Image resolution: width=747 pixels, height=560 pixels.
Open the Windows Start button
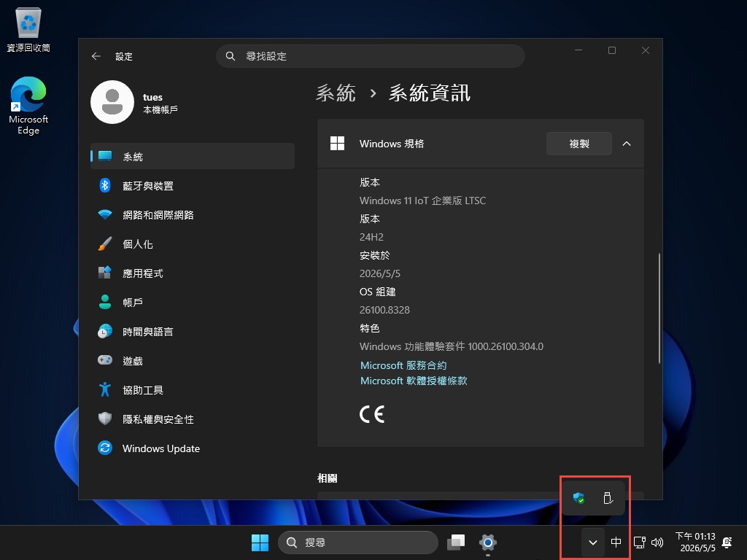point(260,542)
